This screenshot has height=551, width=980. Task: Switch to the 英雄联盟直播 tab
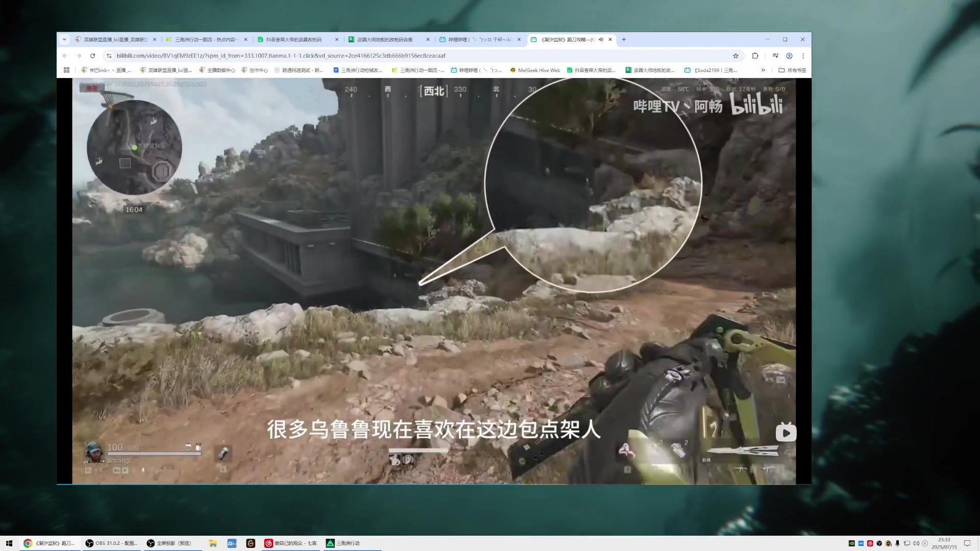tap(116, 39)
